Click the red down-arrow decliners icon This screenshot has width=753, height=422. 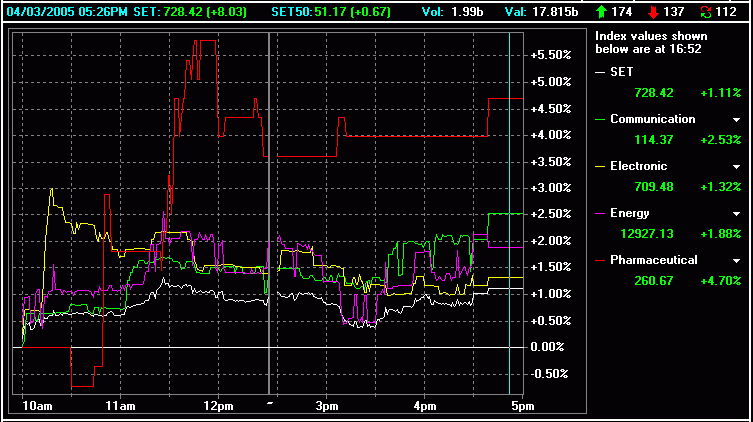tap(653, 12)
